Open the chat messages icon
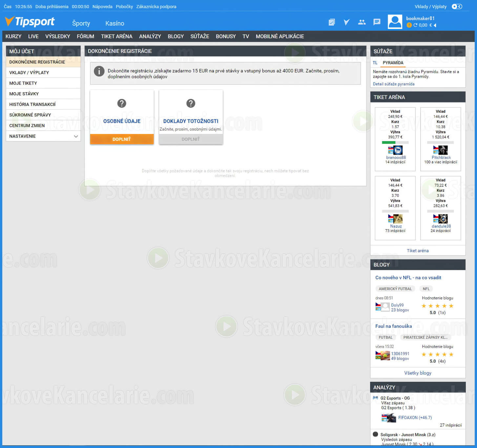The width and height of the screenshot is (477, 448). tap(377, 22)
